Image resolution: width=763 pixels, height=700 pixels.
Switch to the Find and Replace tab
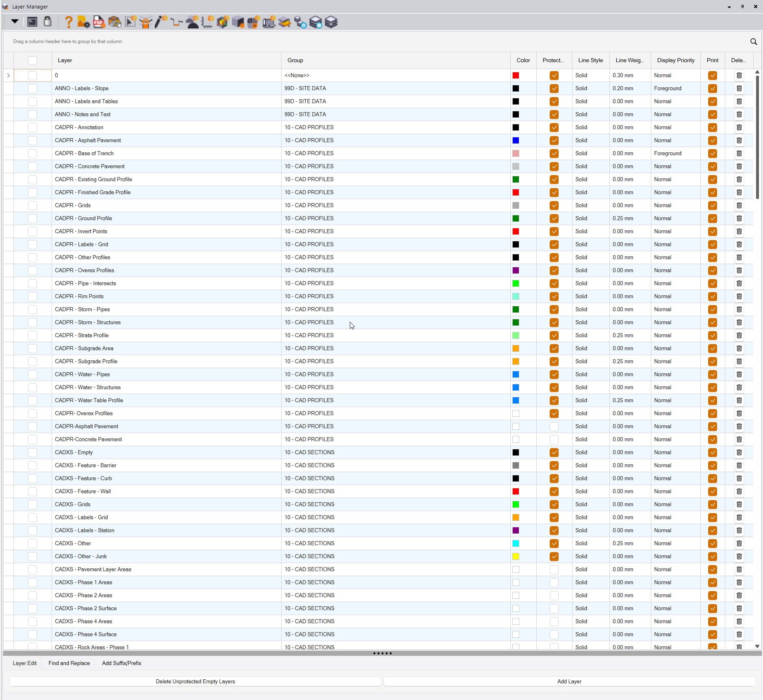(x=69, y=663)
